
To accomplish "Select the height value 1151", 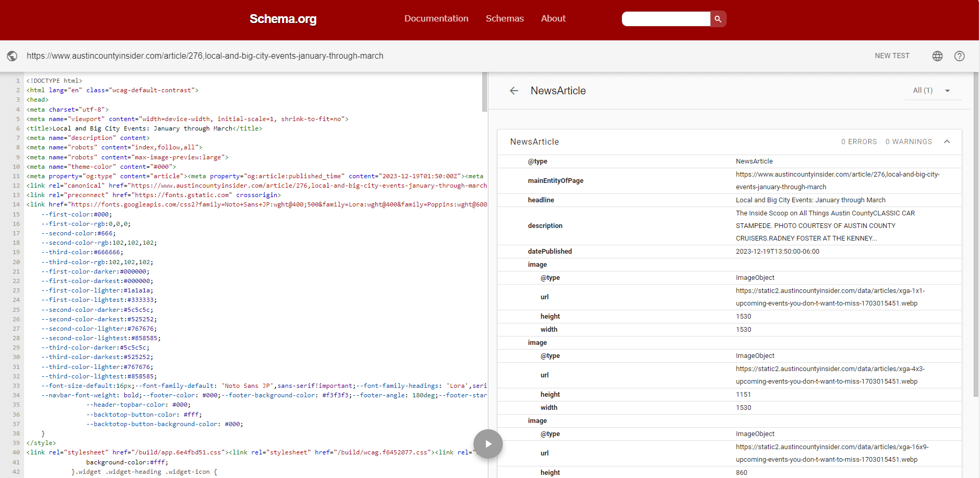I will pos(743,395).
